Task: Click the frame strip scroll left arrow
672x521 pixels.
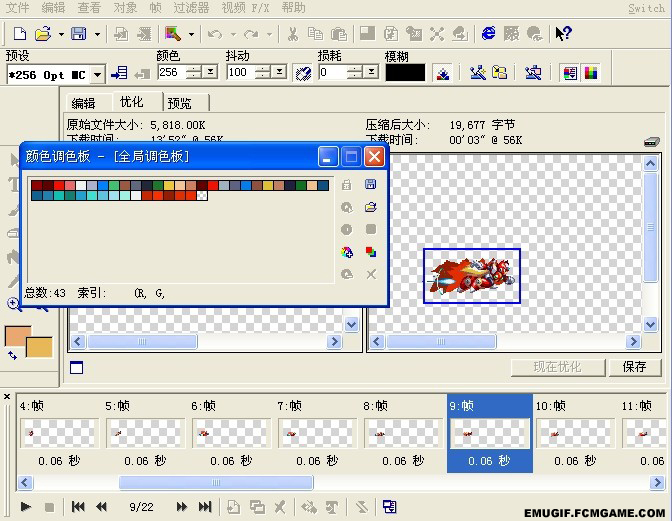Action: [24, 483]
